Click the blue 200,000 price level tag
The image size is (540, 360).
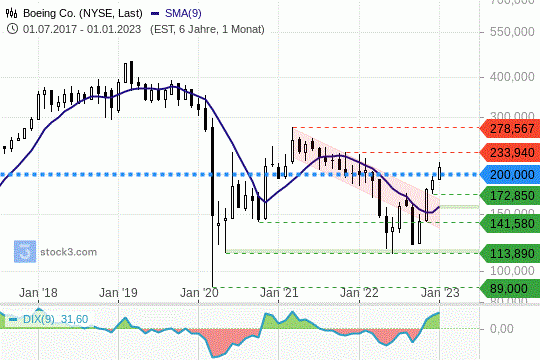click(x=510, y=175)
